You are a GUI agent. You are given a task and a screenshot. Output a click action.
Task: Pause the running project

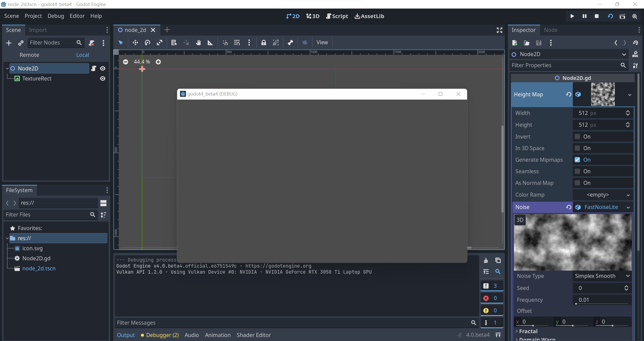pyautogui.click(x=585, y=16)
